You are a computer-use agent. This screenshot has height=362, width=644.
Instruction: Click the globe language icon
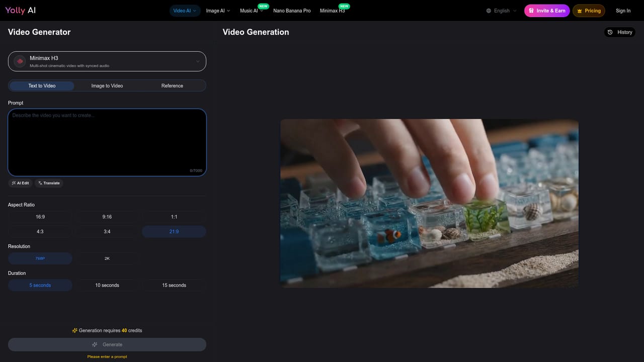489,11
